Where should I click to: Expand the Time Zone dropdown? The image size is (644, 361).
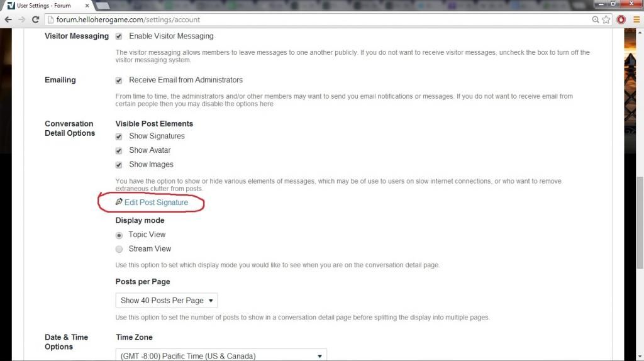click(221, 355)
